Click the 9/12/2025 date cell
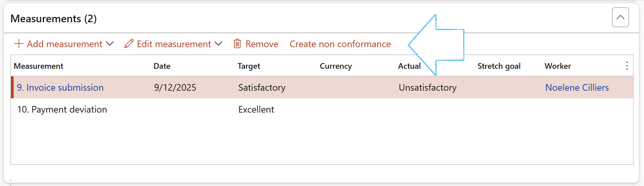The width and height of the screenshot is (644, 186). coord(175,87)
